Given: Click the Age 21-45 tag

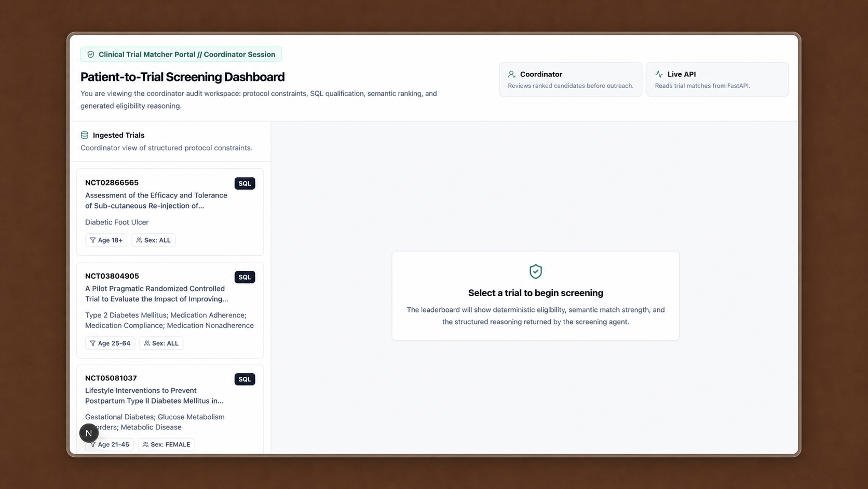Looking at the screenshot, I should [110, 445].
